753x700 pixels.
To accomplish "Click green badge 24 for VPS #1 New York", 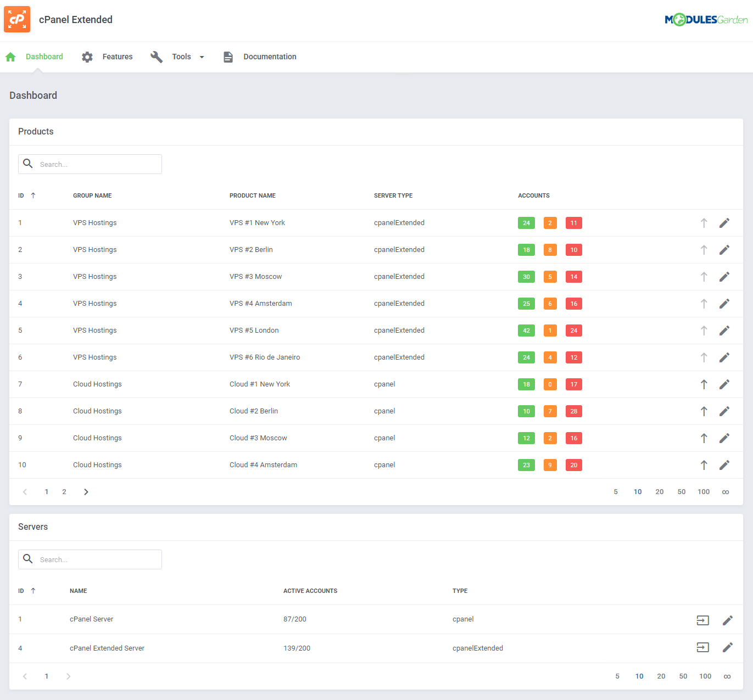I will (x=526, y=223).
